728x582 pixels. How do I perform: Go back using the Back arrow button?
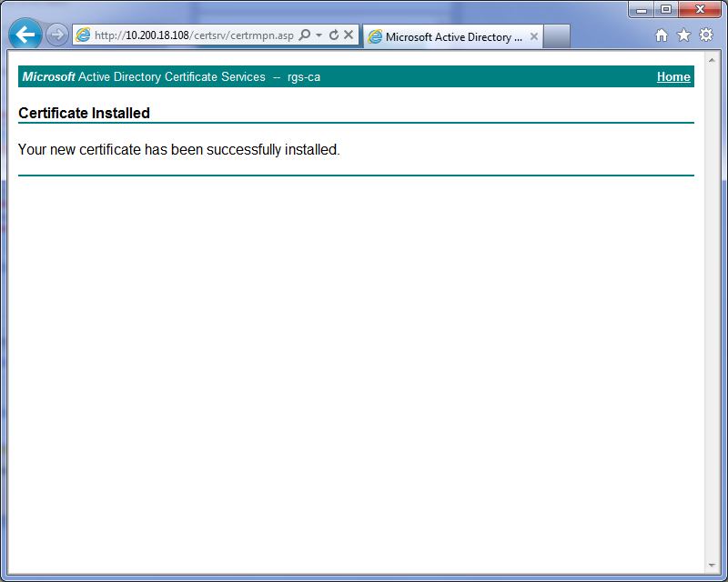(x=25, y=34)
